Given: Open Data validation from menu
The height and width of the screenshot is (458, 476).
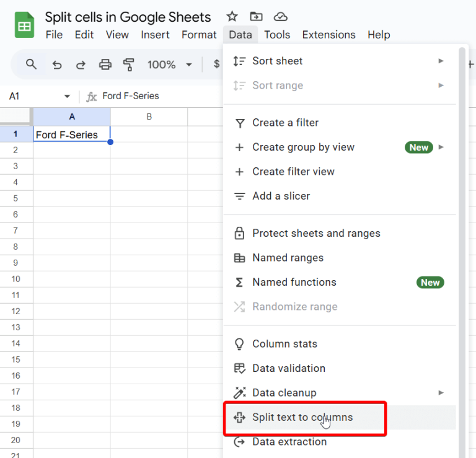Looking at the screenshot, I should (x=288, y=368).
